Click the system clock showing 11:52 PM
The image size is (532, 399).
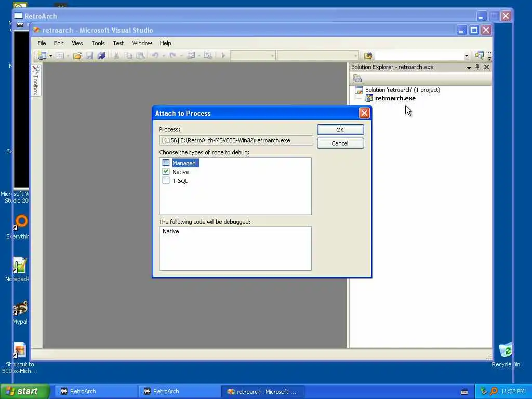click(x=513, y=391)
